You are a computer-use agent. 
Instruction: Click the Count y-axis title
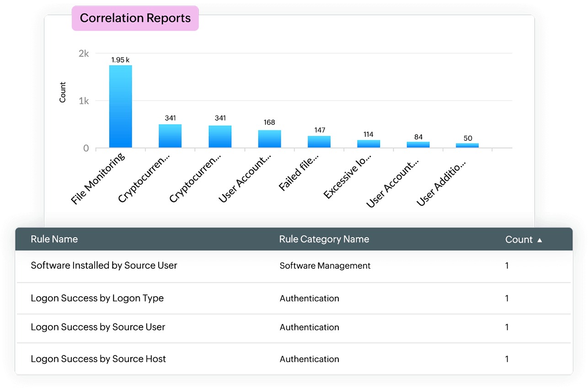tap(63, 92)
